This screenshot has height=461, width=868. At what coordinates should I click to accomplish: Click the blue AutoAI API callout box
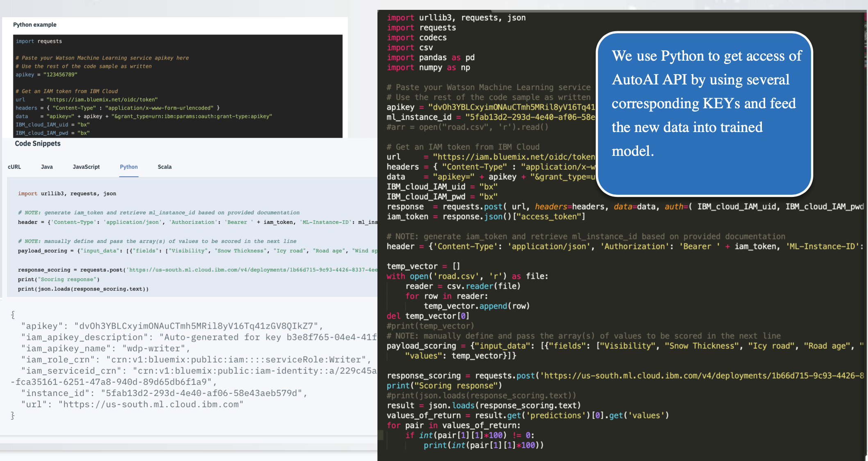[x=704, y=114]
